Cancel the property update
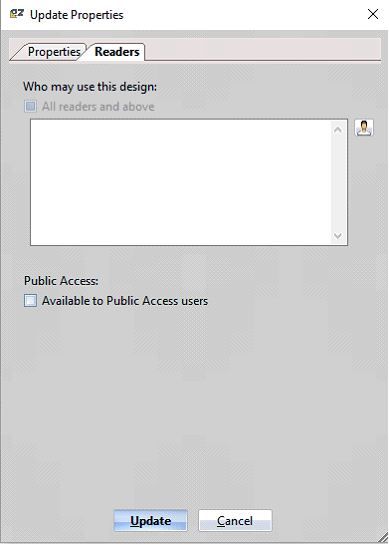389x545 pixels. [235, 520]
